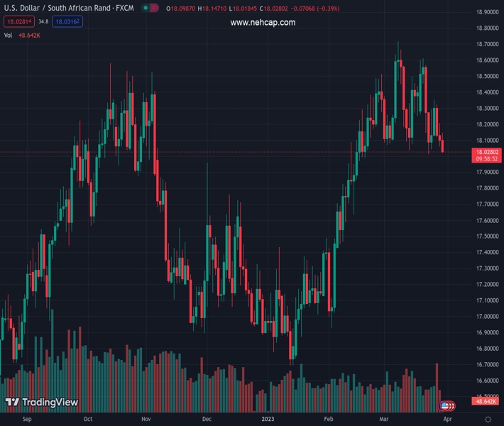Viewport: 504px width, 426px height.
Task: Click the blue buy price 18.03162 button
Action: 67,21
